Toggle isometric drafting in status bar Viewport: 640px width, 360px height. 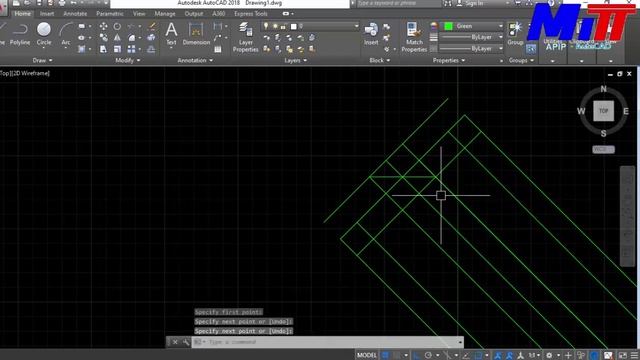point(447,355)
